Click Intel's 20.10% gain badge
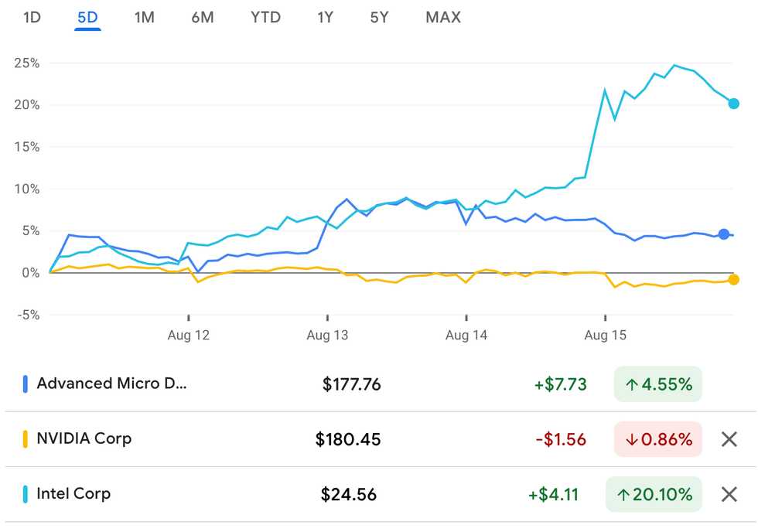Image resolution: width=758 pixels, height=532 pixels. click(x=658, y=494)
